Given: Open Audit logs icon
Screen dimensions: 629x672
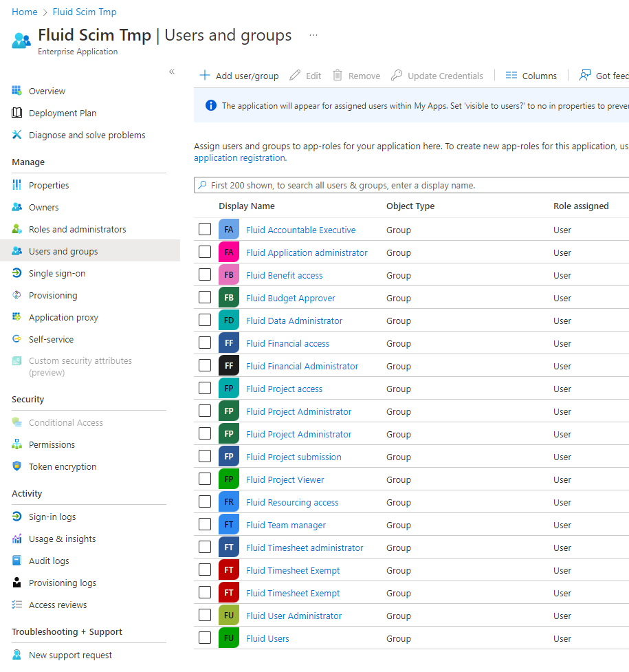Looking at the screenshot, I should [x=17, y=561].
